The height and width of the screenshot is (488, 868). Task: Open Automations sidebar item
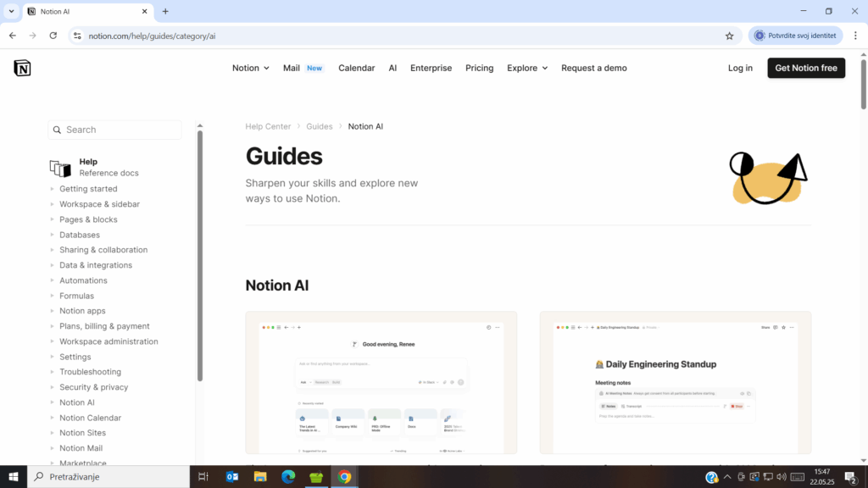pos(83,280)
